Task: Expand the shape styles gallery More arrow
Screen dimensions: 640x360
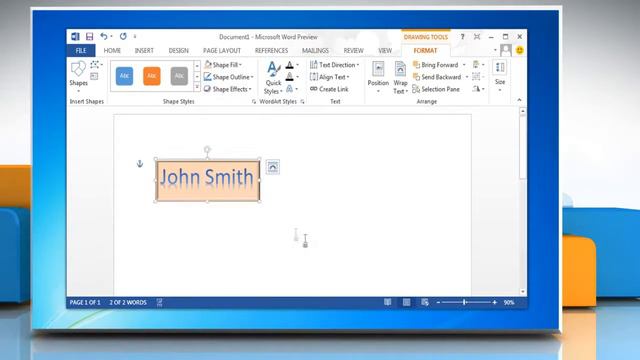Action: [197, 87]
